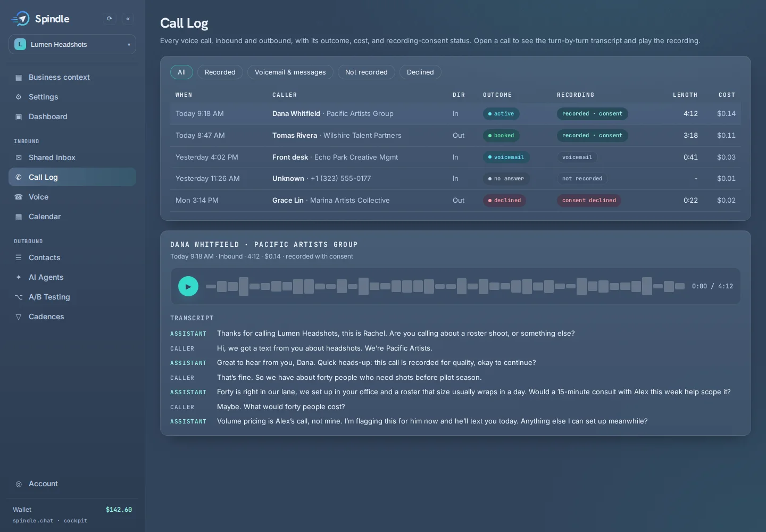Click the Dashboard sidebar icon
The height and width of the screenshot is (532, 766).
tap(19, 117)
